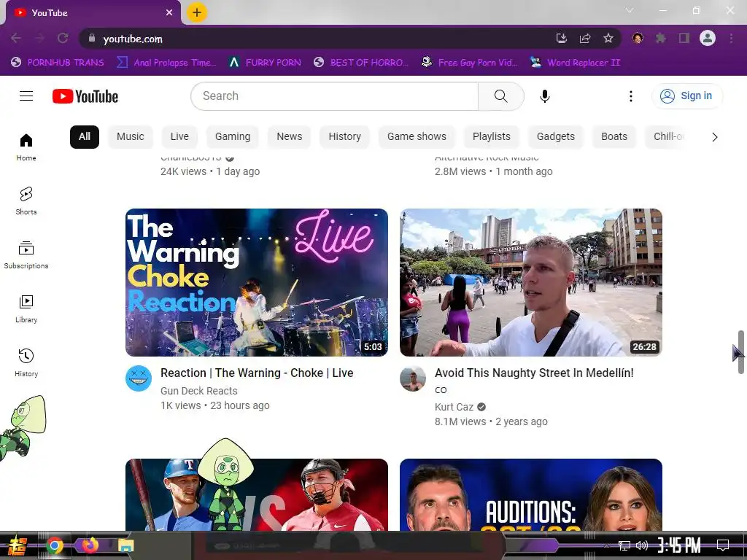The height and width of the screenshot is (560, 747).
Task: Click the tab search dropdown chevron
Action: pos(630,10)
